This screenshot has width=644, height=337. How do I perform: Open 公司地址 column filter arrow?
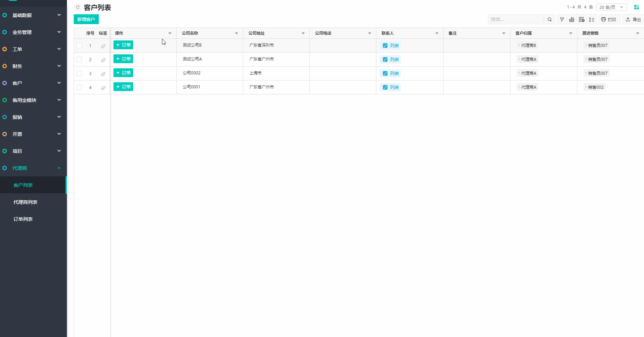pos(303,33)
